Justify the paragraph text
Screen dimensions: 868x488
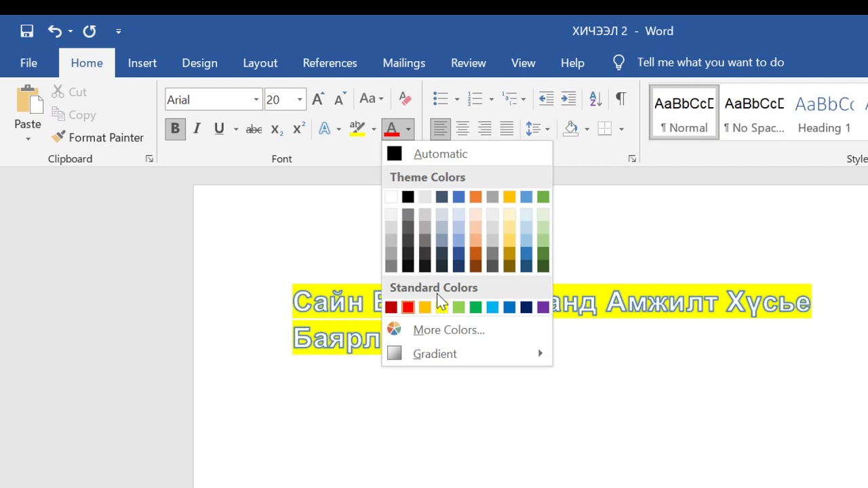(x=507, y=128)
